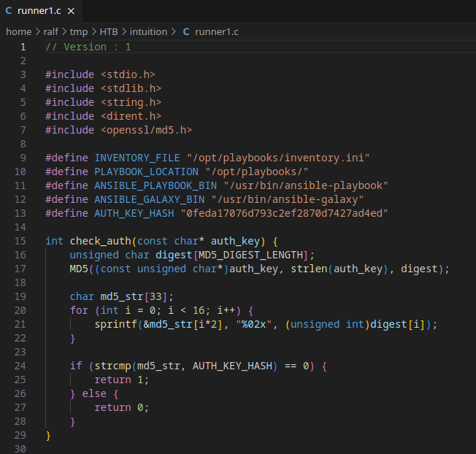The width and height of the screenshot is (476, 454).
Task: Open the 'tmp' breadcrumb segment
Action: coord(79,31)
